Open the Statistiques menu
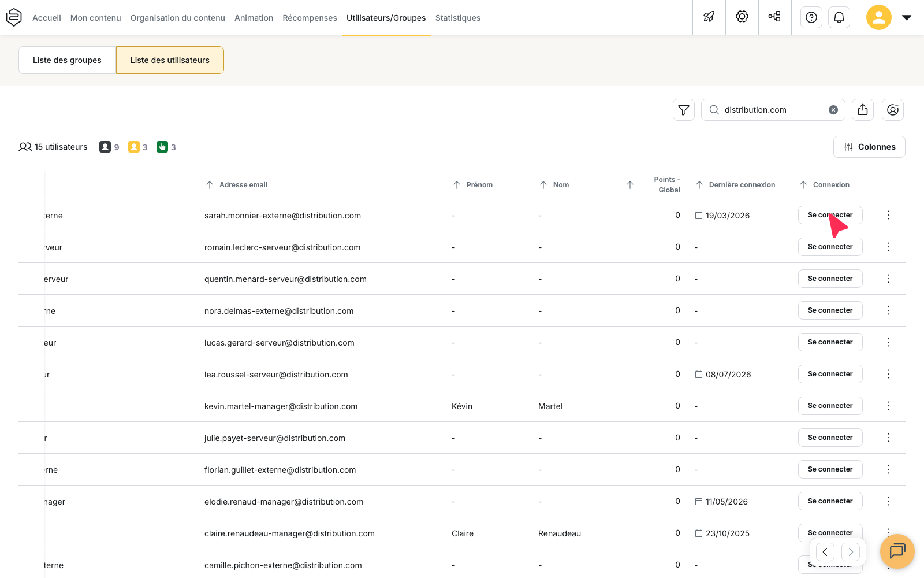924x578 pixels. 458,18
